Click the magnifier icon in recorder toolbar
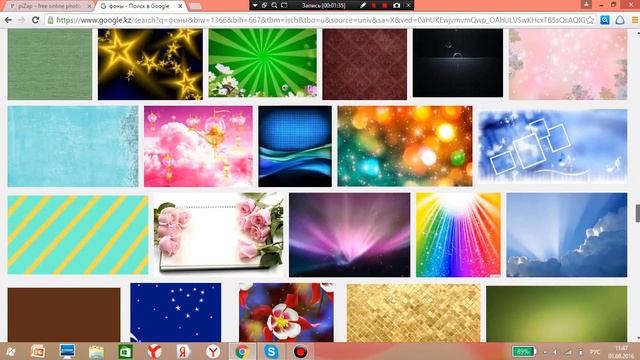This screenshot has width=640, height=360. tap(274, 5)
